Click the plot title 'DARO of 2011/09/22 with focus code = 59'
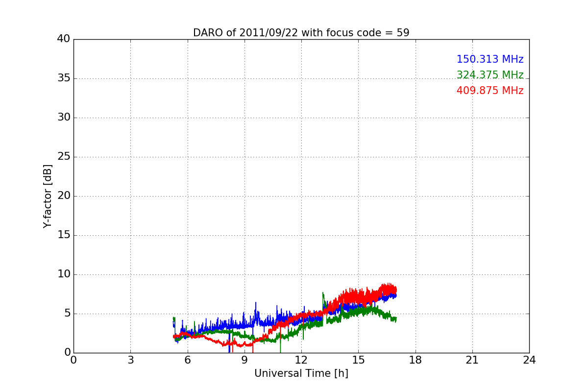588x392 pixels. click(301, 33)
